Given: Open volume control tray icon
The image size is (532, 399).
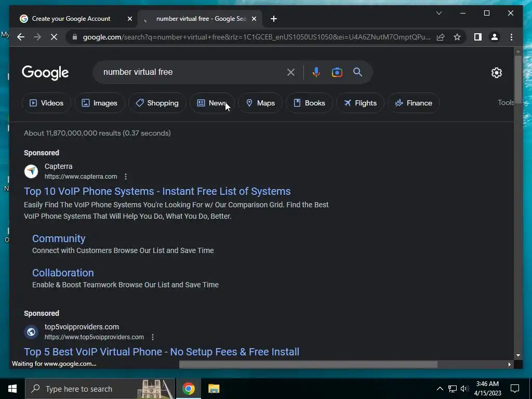Looking at the screenshot, I should pos(464,389).
